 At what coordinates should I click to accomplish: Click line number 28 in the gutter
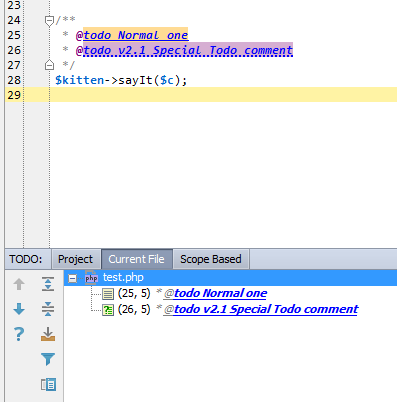pos(14,80)
